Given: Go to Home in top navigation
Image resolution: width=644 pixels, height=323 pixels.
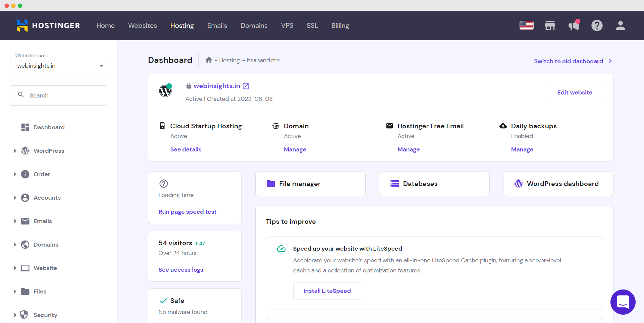Looking at the screenshot, I should pos(106,25).
